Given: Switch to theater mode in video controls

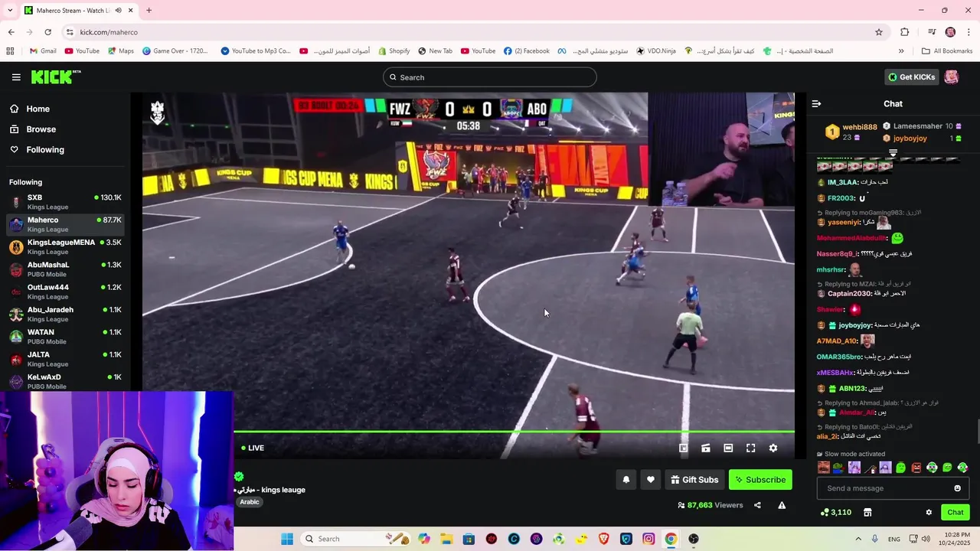Looking at the screenshot, I should (728, 448).
